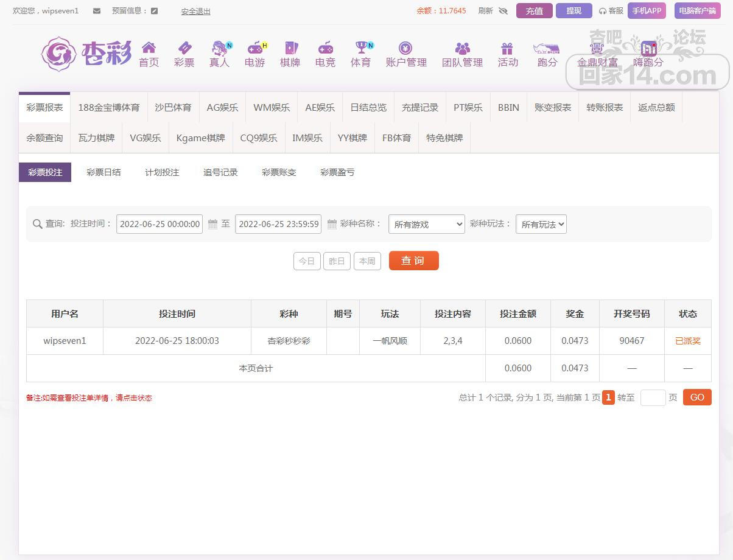
Task: Open the 充提记录 report tab
Action: coord(420,107)
